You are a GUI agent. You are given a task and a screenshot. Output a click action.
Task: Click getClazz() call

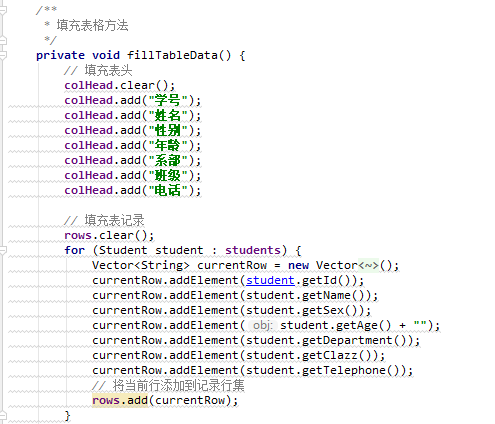[336, 355]
